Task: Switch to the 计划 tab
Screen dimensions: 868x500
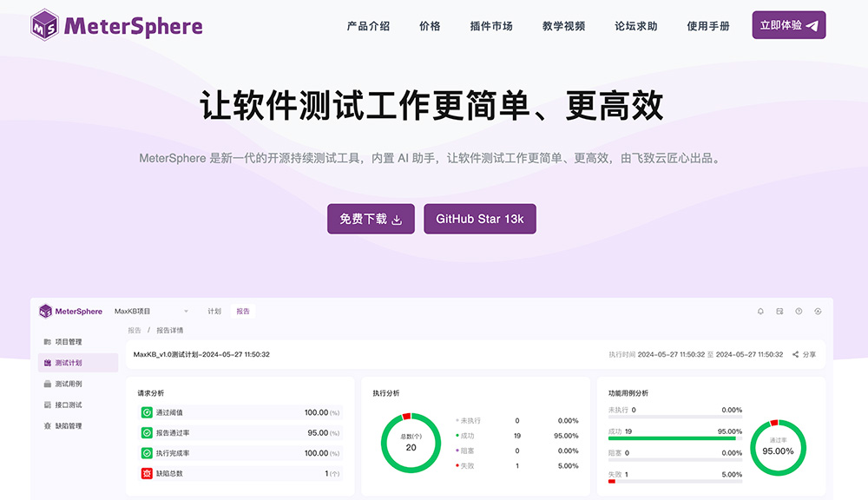Action: tap(214, 311)
